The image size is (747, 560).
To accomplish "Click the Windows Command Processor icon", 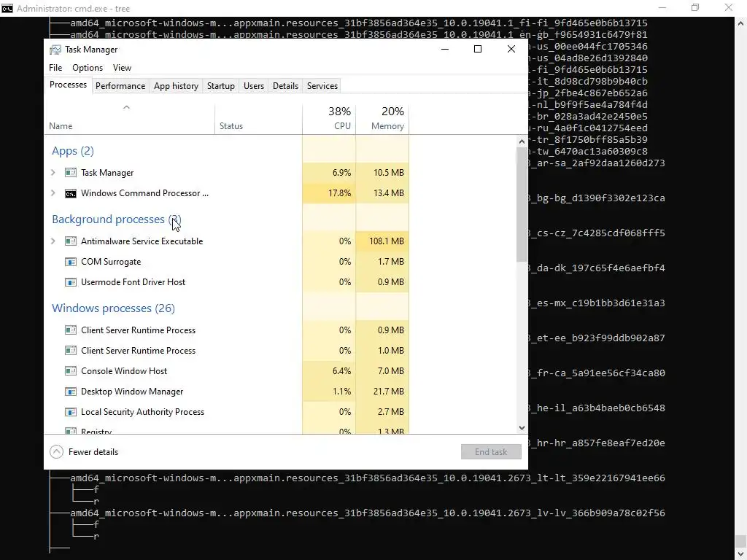I will 71,193.
